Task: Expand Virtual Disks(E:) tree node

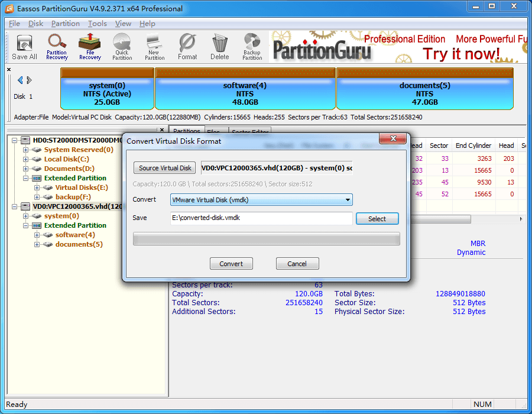Action: pyautogui.click(x=37, y=187)
